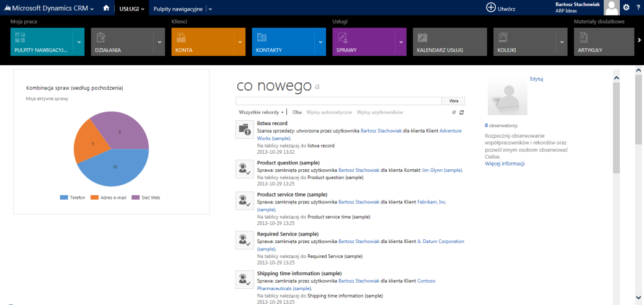644x305 pixels.
Task: Open Pulpity nawigacyjne in top navigation
Action: click(179, 9)
